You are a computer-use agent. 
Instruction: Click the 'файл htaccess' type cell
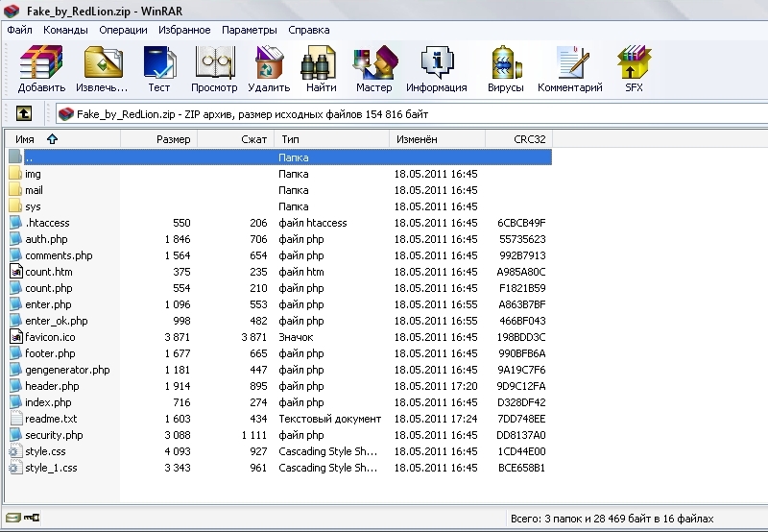click(x=313, y=223)
